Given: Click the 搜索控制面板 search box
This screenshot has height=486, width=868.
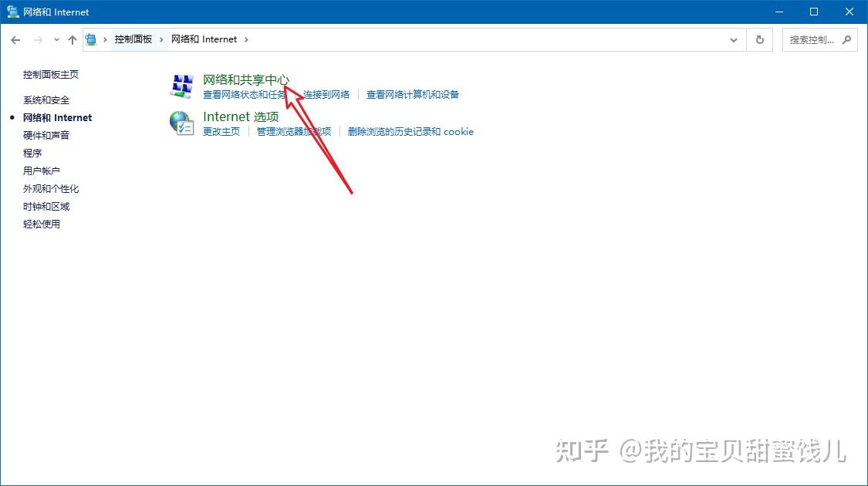Looking at the screenshot, I should 820,40.
